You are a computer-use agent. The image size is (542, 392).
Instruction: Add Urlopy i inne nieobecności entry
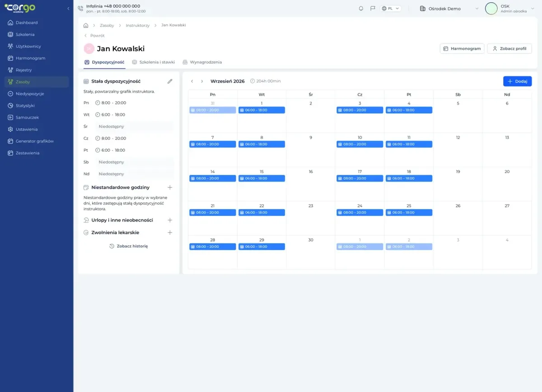pos(170,220)
